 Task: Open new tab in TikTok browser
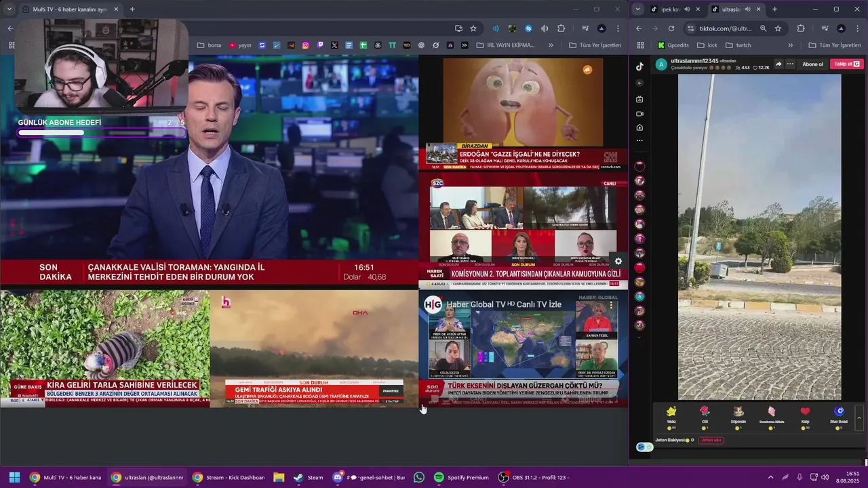(x=774, y=9)
